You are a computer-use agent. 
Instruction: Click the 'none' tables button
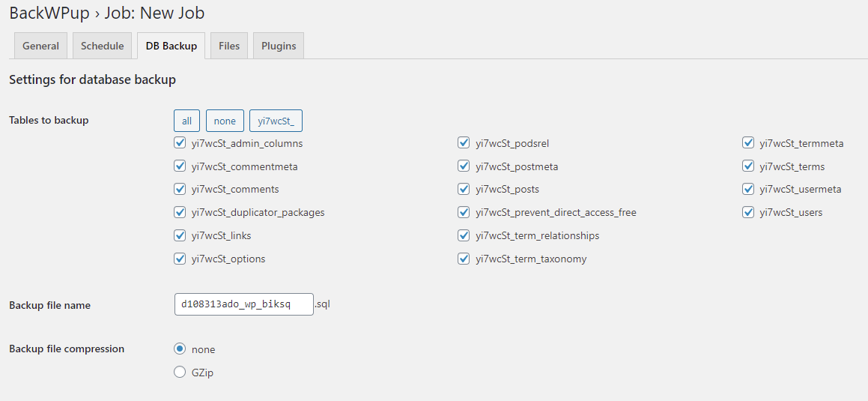225,121
